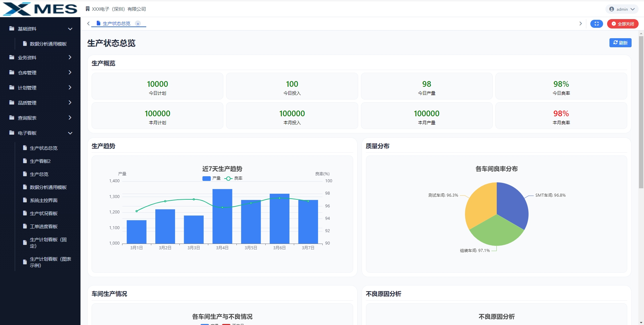
Task: Click the 刷新 refresh button
Action: (x=620, y=43)
